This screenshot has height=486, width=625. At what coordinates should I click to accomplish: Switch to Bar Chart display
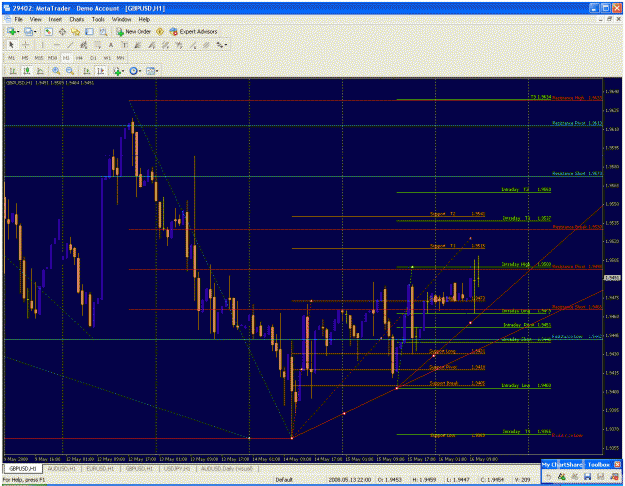click(x=13, y=71)
